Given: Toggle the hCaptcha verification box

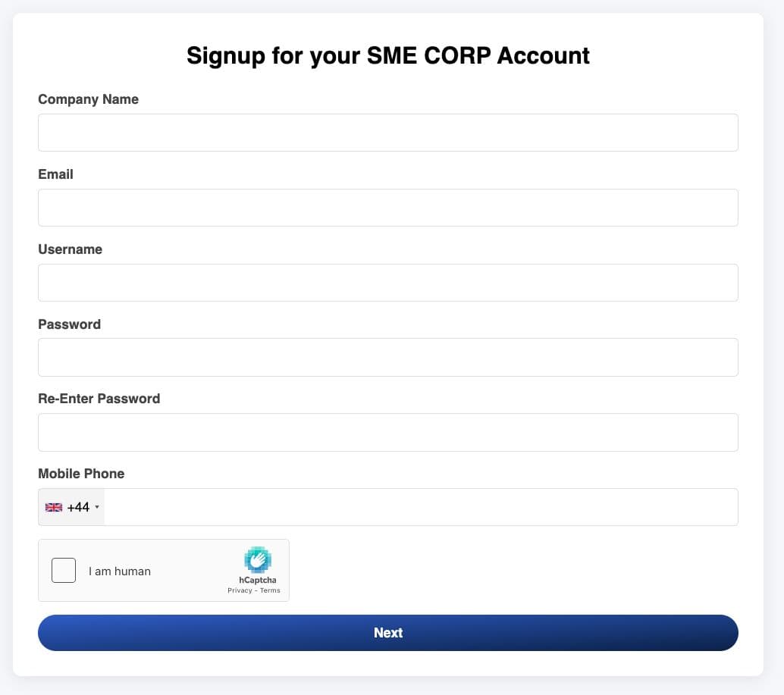Looking at the screenshot, I should [x=64, y=570].
